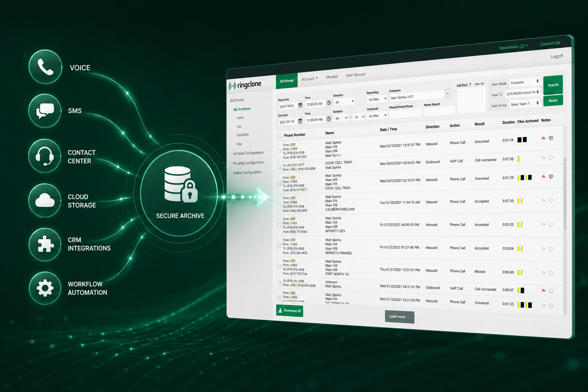
Task: Open Purging Configuration in sidebar
Action: (248, 163)
